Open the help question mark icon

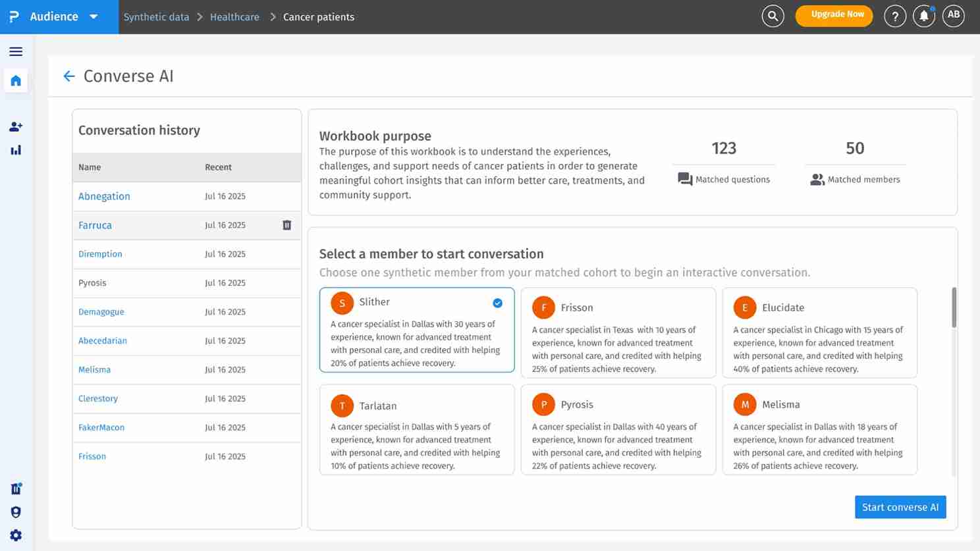(894, 16)
